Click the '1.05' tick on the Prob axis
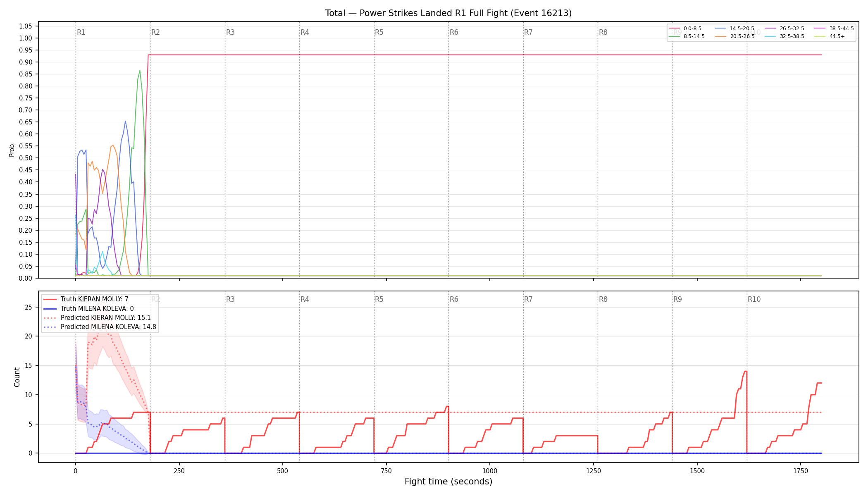The image size is (868, 496). (26, 26)
